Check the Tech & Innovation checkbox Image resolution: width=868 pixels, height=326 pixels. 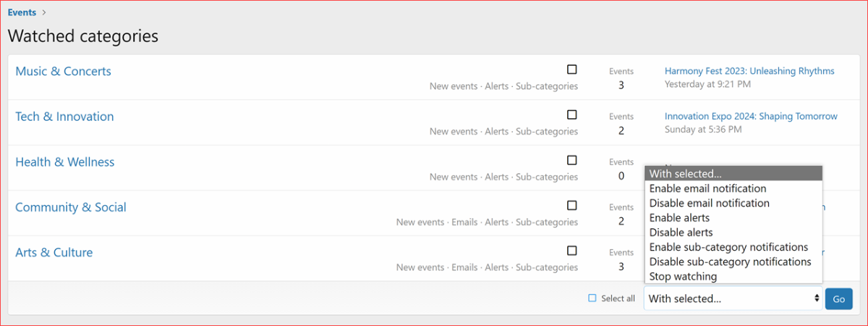coord(572,114)
